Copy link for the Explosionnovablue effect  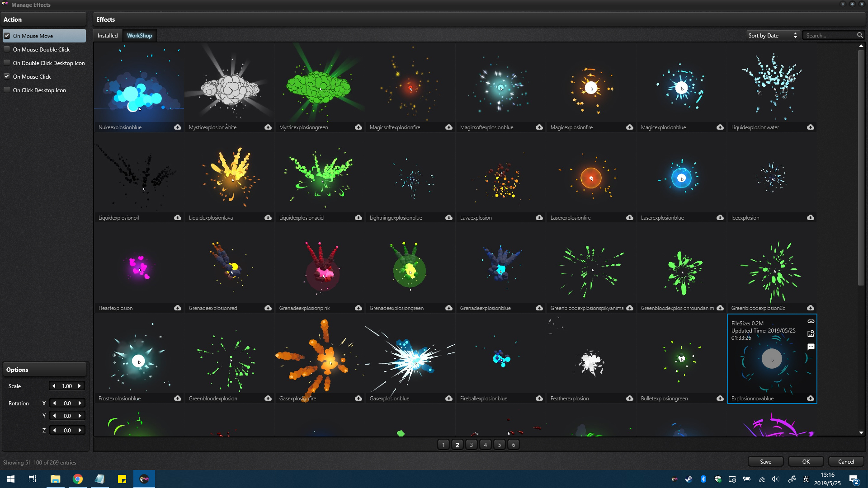(x=811, y=321)
